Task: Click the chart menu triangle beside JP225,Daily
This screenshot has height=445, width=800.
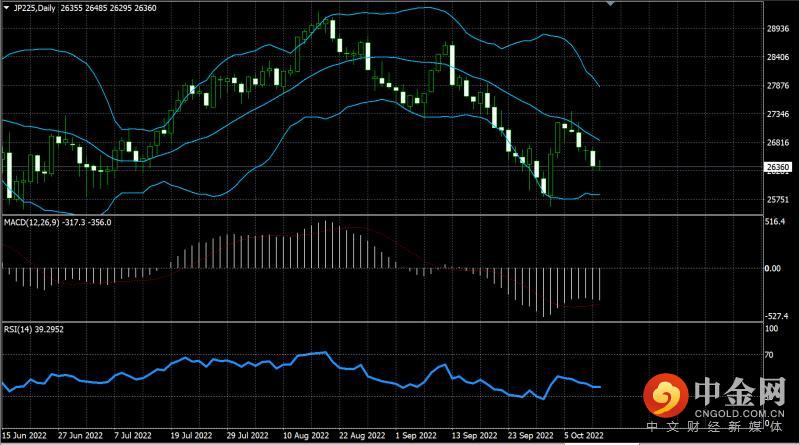Action: 7,8
